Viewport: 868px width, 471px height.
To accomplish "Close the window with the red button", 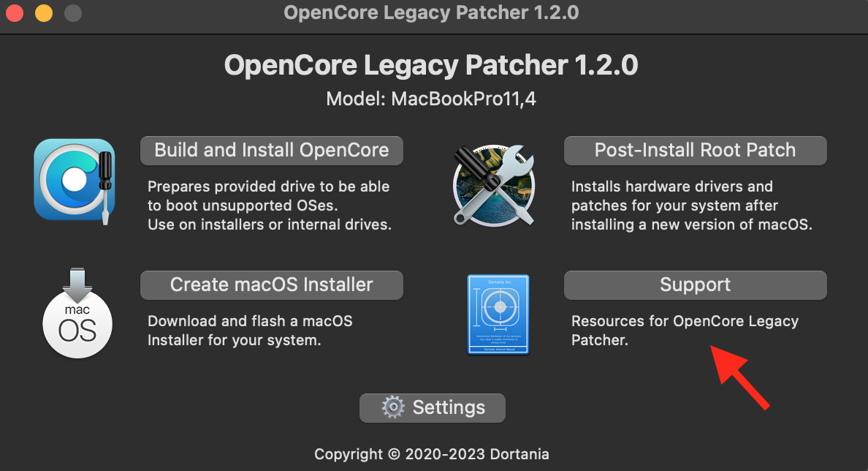I will pos(15,12).
